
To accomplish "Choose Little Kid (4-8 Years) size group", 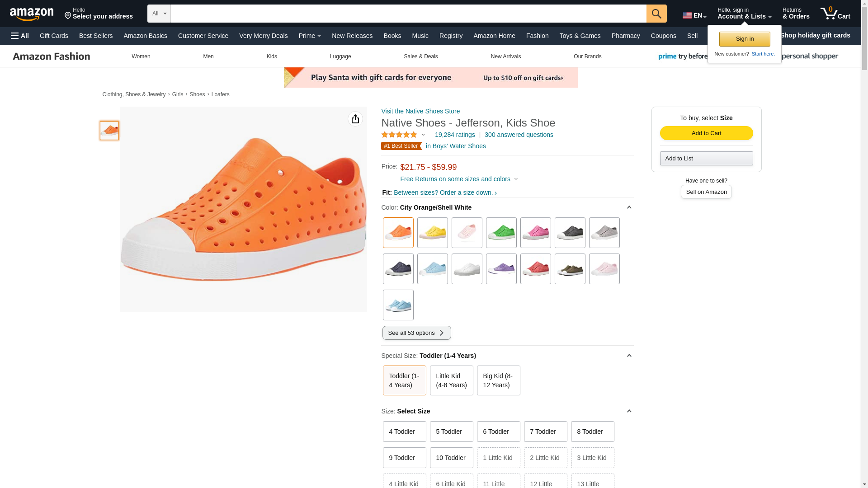I will click(451, 380).
